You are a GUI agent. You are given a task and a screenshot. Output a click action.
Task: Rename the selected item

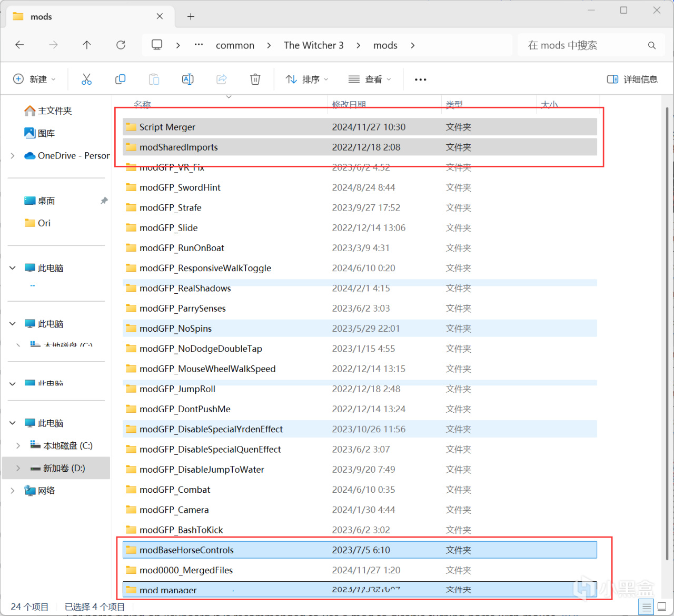pos(187,80)
